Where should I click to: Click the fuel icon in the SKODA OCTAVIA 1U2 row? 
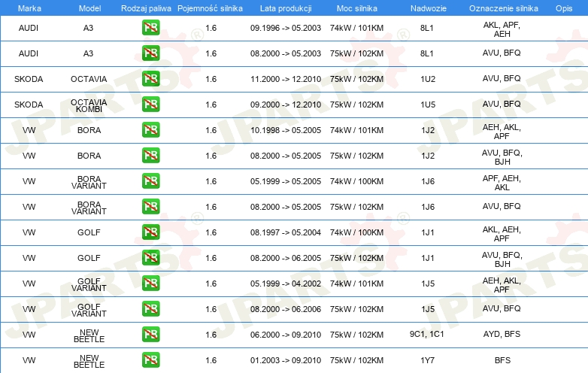pos(150,78)
